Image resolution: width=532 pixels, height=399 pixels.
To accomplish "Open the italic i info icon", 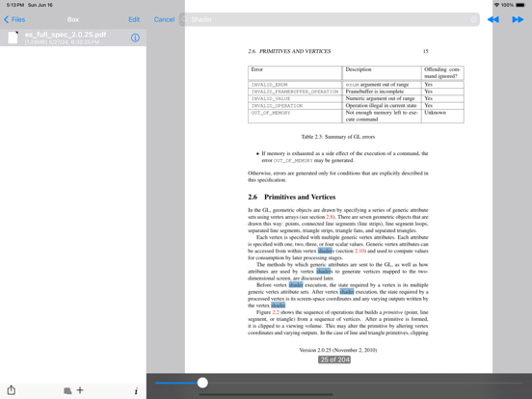I will click(136, 391).
